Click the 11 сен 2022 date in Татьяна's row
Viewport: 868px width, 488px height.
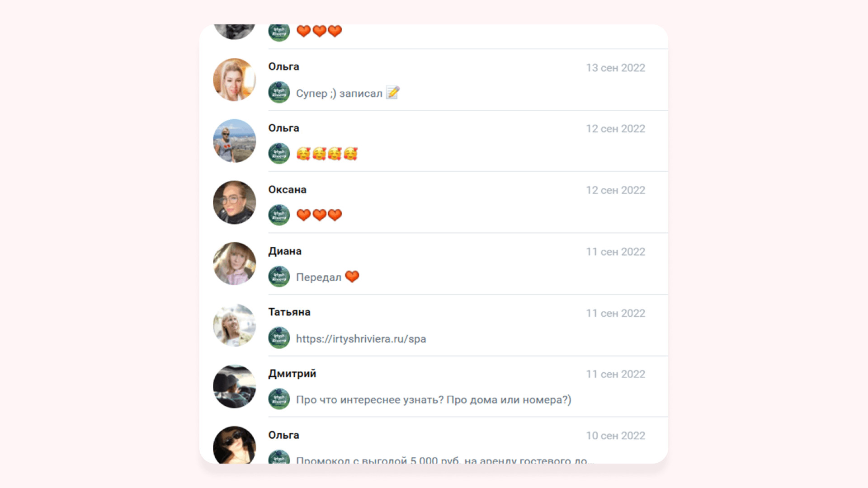pyautogui.click(x=615, y=313)
